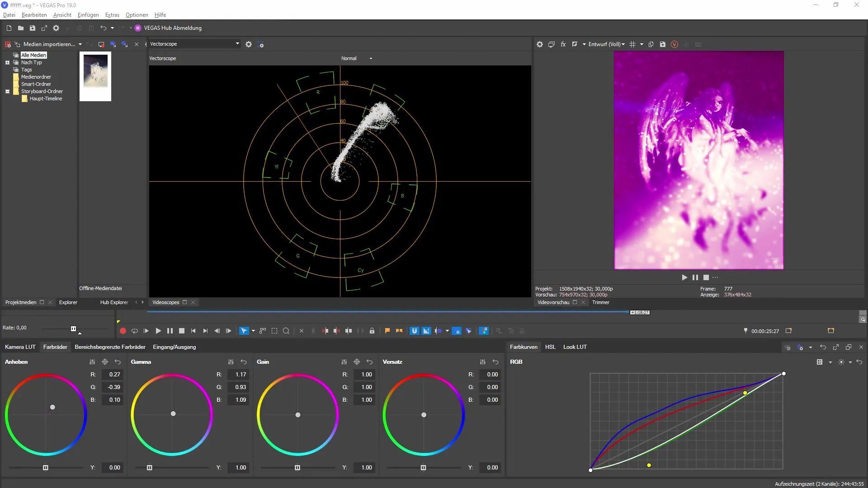Choose the selection rectangle tool
The image size is (868, 488).
click(x=274, y=331)
